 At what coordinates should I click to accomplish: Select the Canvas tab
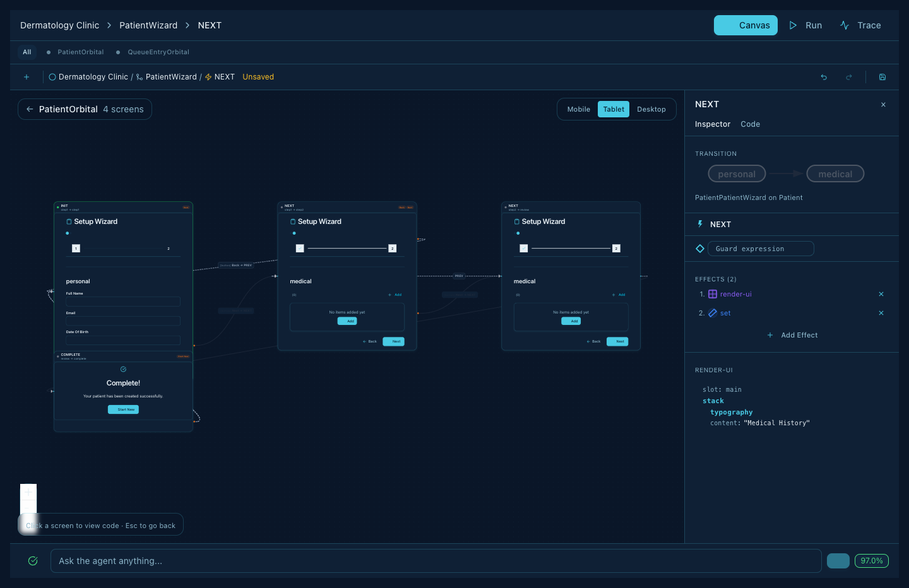746,25
